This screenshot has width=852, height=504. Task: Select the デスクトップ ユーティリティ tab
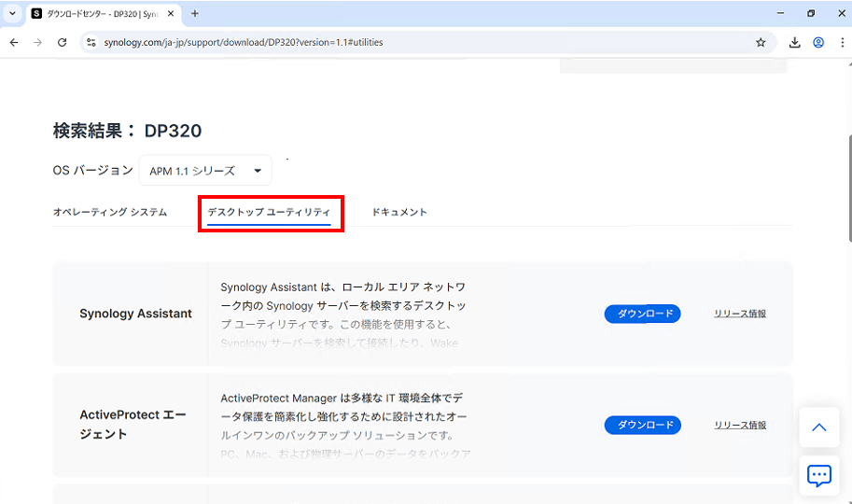point(269,213)
